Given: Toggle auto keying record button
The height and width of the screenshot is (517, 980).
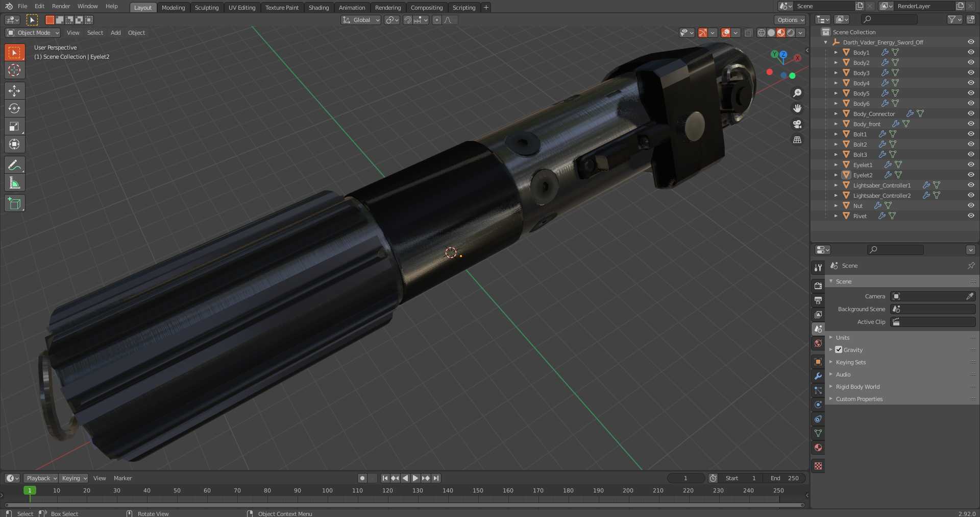Looking at the screenshot, I should point(362,478).
